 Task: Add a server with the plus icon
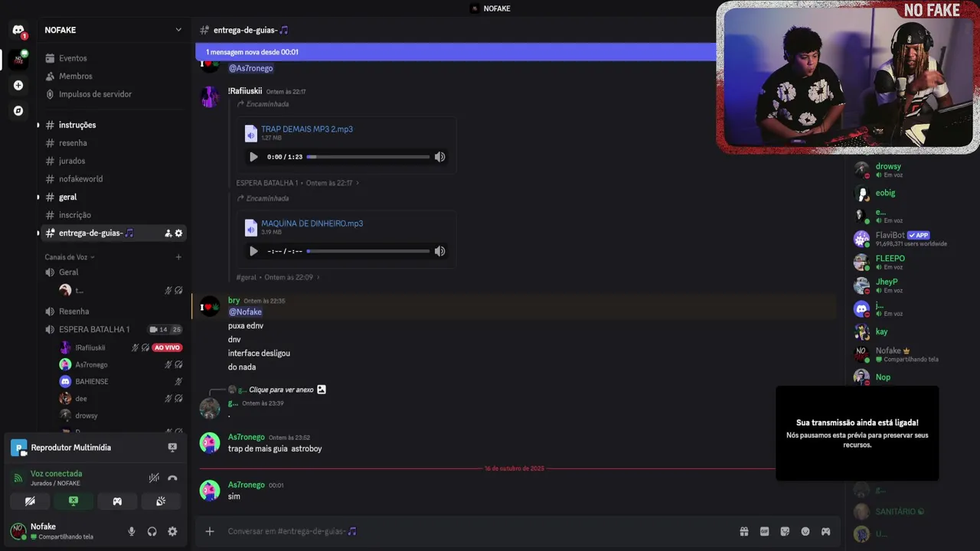point(18,85)
